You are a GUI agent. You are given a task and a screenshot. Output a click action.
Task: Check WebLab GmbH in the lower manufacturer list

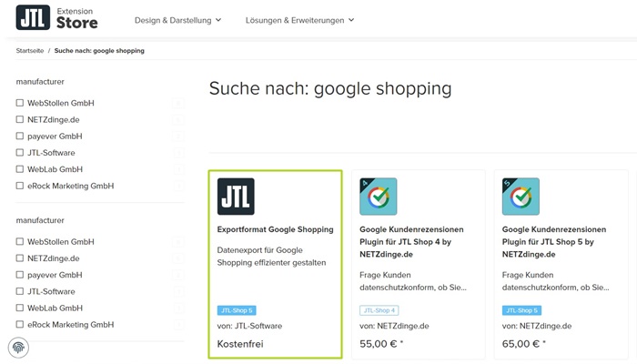[19, 308]
